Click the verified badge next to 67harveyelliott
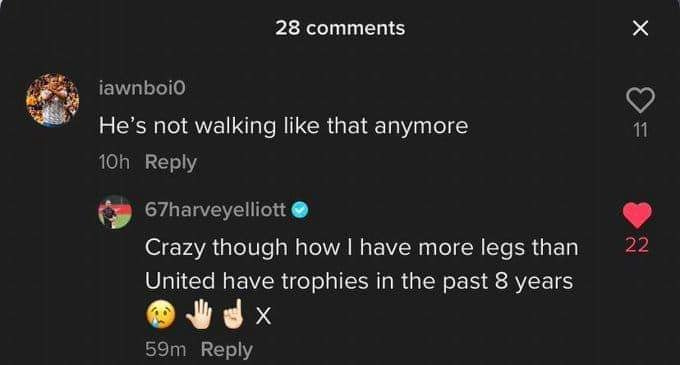 [x=300, y=210]
